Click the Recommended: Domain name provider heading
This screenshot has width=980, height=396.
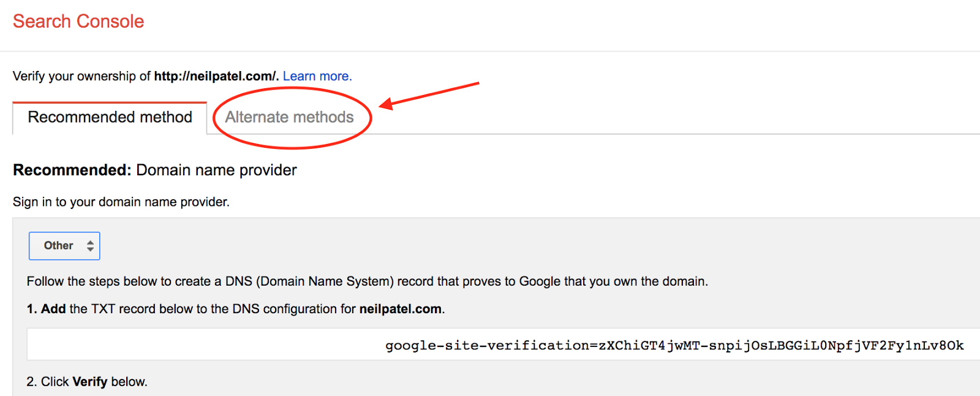pos(155,170)
